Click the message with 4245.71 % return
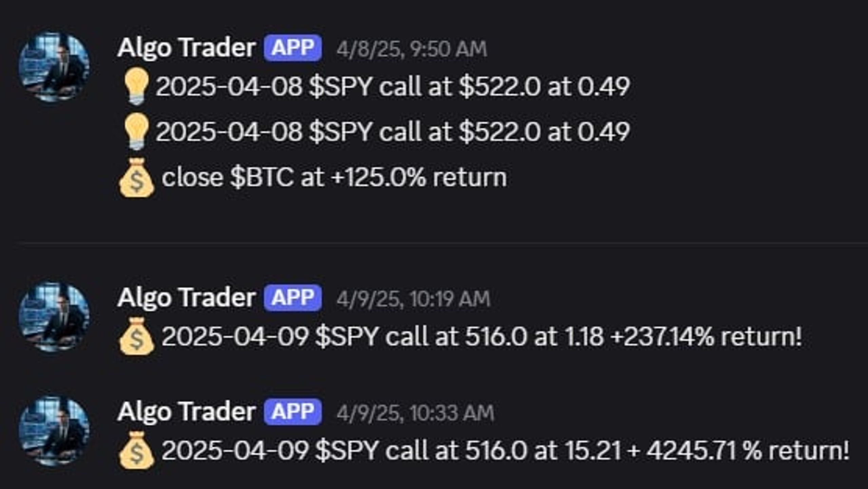 click(x=506, y=451)
